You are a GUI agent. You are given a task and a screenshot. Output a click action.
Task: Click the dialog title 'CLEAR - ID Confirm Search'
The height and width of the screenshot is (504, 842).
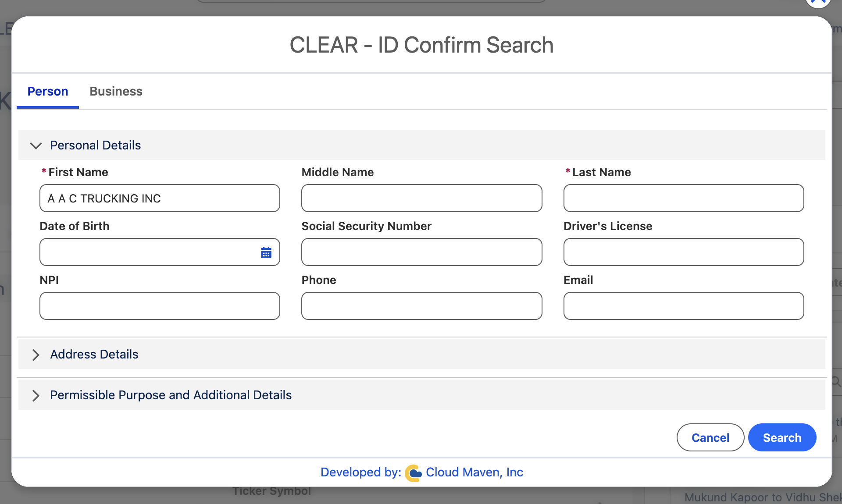(x=421, y=45)
